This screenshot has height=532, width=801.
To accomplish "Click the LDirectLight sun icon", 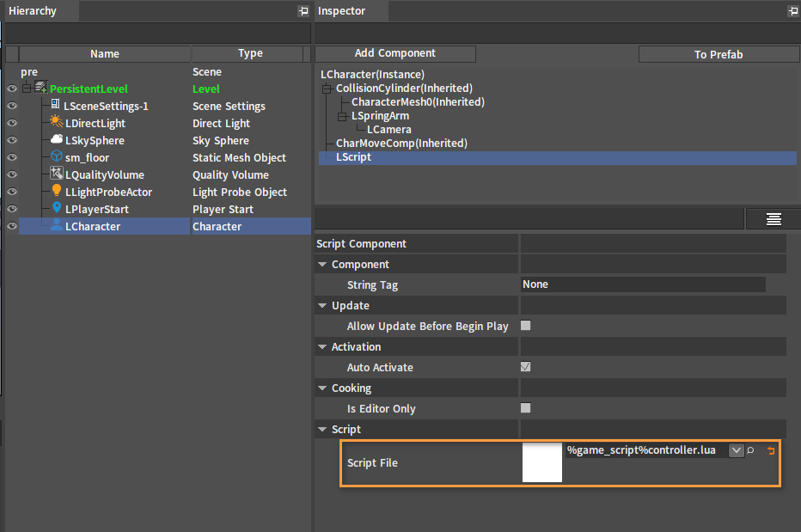I will (x=56, y=122).
